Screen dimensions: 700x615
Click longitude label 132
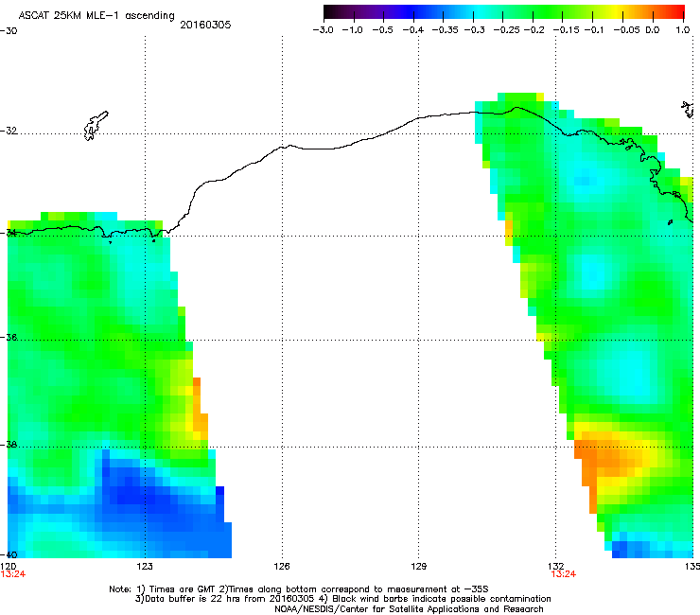(x=556, y=567)
